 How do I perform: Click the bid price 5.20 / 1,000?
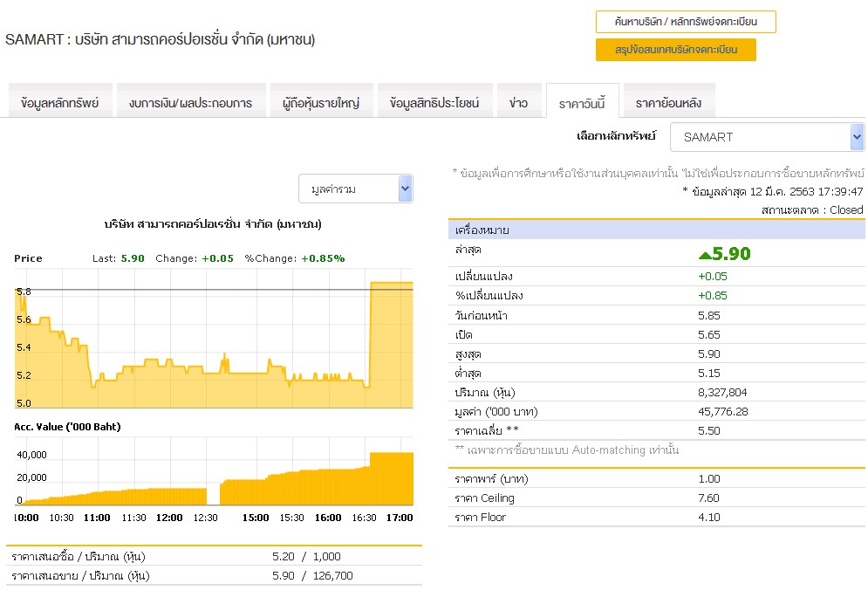tap(306, 556)
